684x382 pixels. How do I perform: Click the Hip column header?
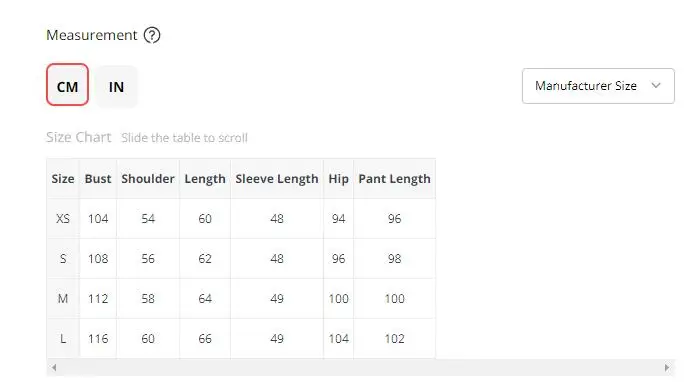pos(339,179)
